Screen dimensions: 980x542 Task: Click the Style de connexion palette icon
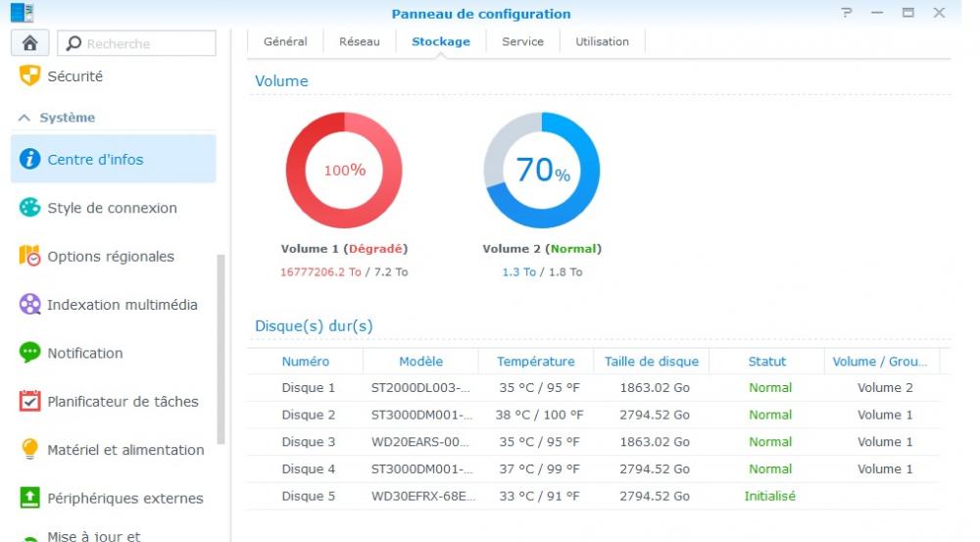pos(30,208)
